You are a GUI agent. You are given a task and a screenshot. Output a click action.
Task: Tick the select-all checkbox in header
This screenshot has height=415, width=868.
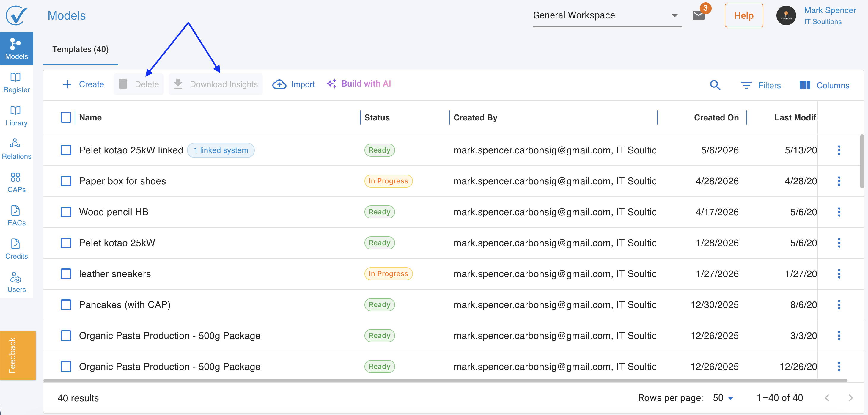[x=66, y=117]
